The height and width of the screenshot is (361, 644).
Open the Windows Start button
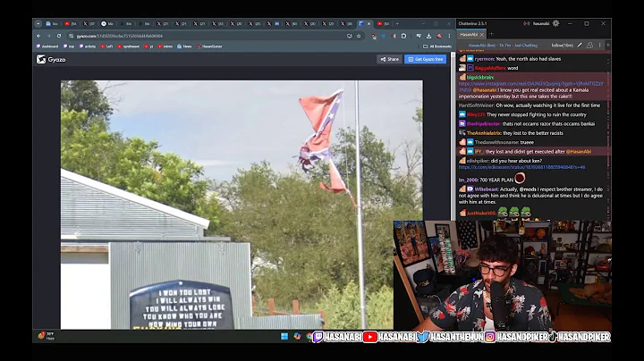[284, 336]
